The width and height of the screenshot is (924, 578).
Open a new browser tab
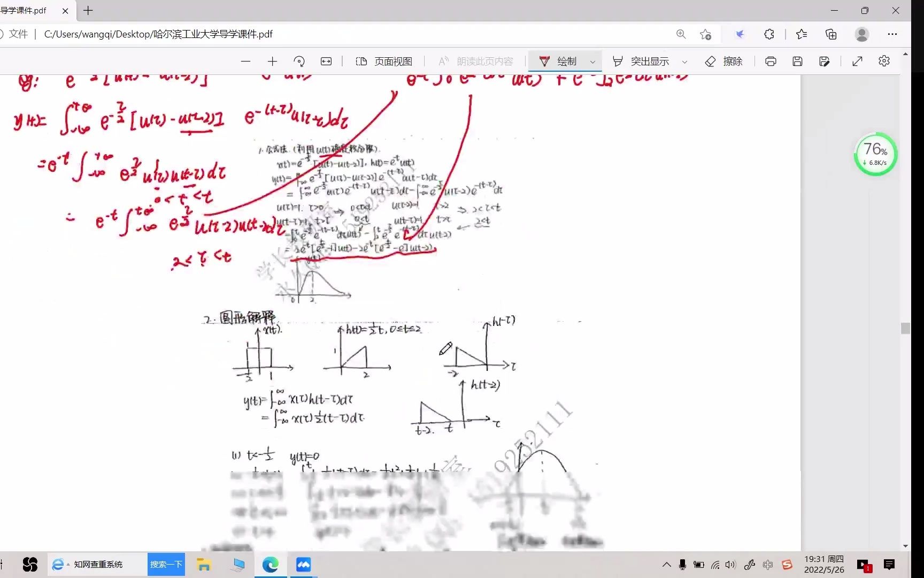coord(88,11)
